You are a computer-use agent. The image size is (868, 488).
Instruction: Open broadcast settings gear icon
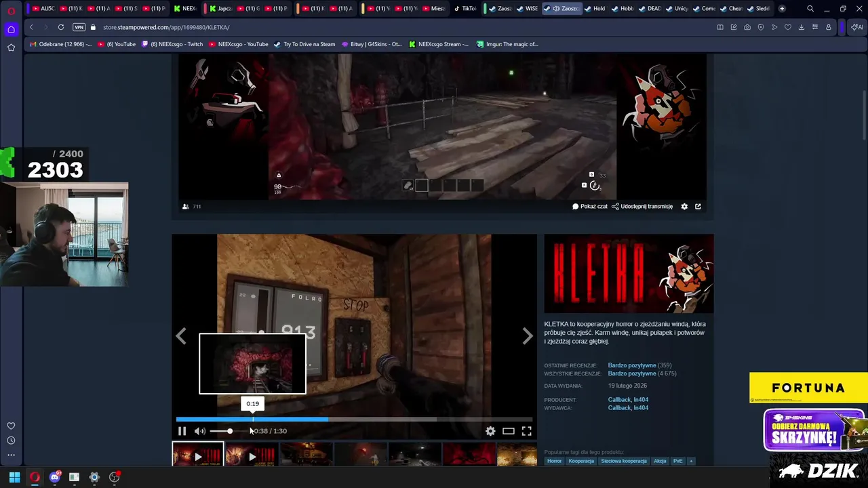[684, 207]
